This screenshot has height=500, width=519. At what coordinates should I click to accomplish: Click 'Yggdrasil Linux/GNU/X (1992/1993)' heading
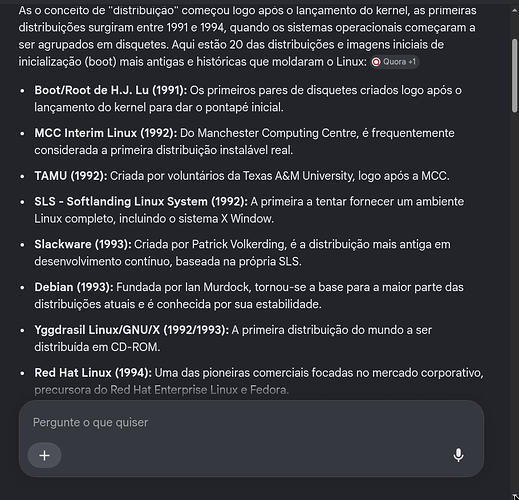point(132,330)
